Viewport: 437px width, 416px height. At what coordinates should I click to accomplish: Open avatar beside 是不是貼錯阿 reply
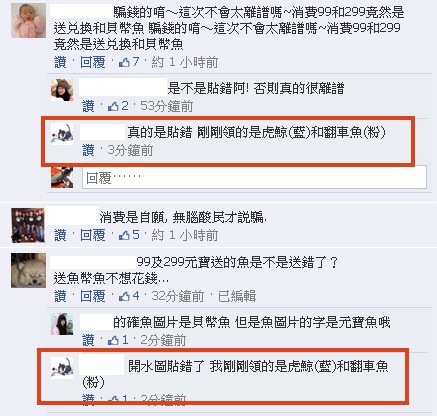pyautogui.click(x=62, y=90)
